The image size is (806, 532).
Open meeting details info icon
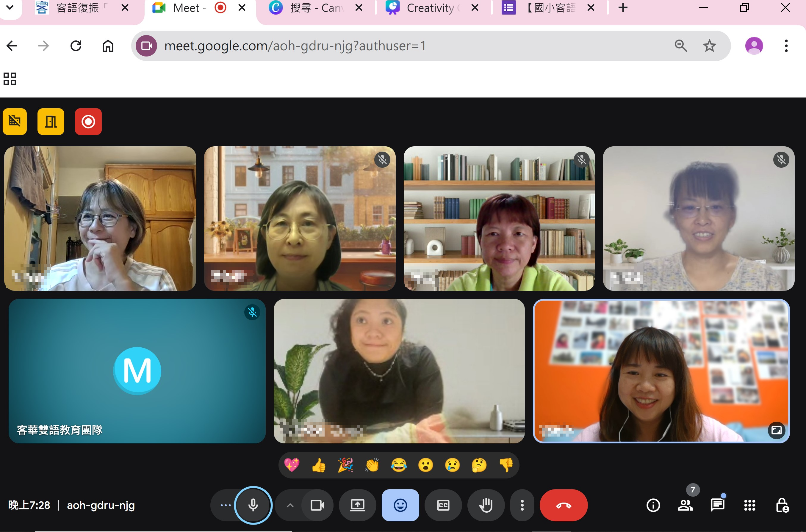[653, 505]
